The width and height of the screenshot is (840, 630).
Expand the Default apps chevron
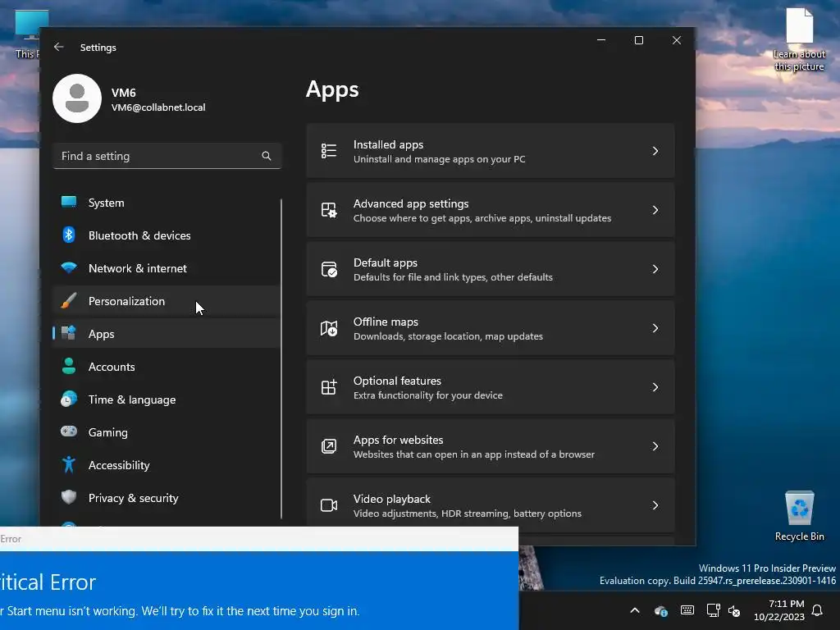pos(655,269)
